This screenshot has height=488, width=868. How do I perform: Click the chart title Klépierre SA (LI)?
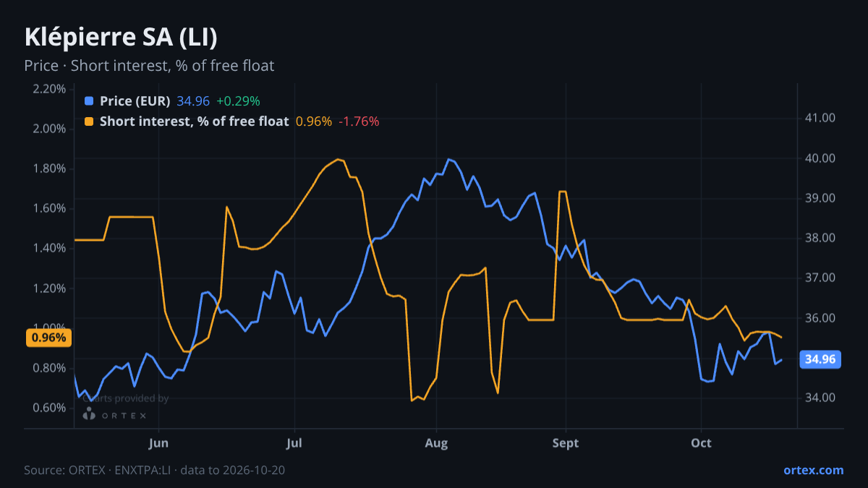pos(121,38)
